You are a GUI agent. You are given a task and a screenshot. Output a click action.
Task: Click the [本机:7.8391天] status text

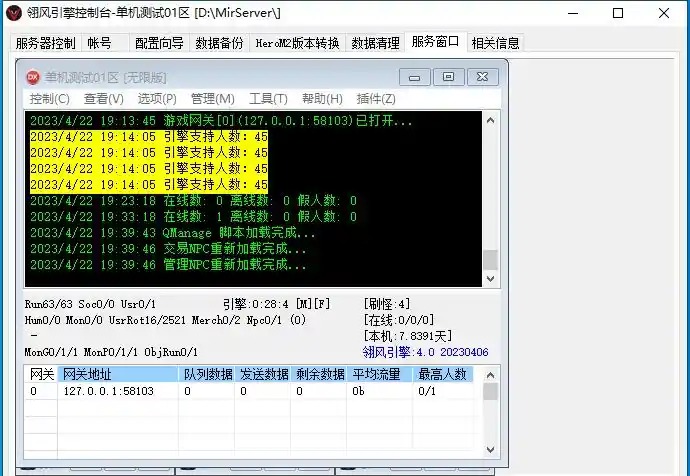408,336
